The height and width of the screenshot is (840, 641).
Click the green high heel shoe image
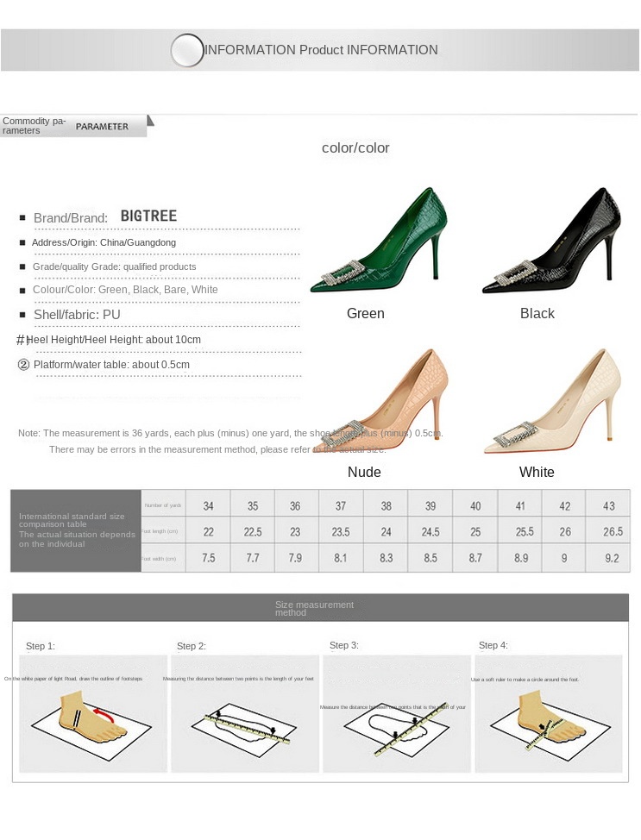coord(379,240)
